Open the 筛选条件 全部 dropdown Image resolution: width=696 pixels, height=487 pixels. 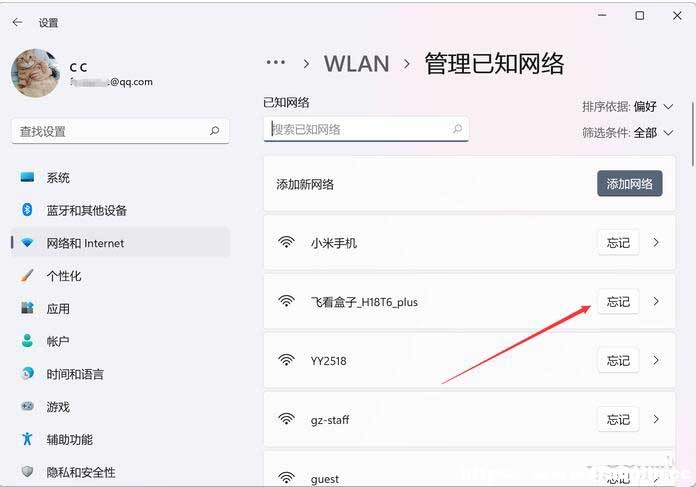(628, 132)
